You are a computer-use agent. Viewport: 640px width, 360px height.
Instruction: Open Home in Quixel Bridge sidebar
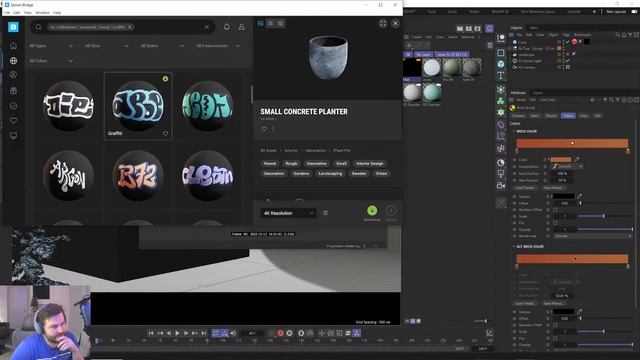(x=13, y=46)
